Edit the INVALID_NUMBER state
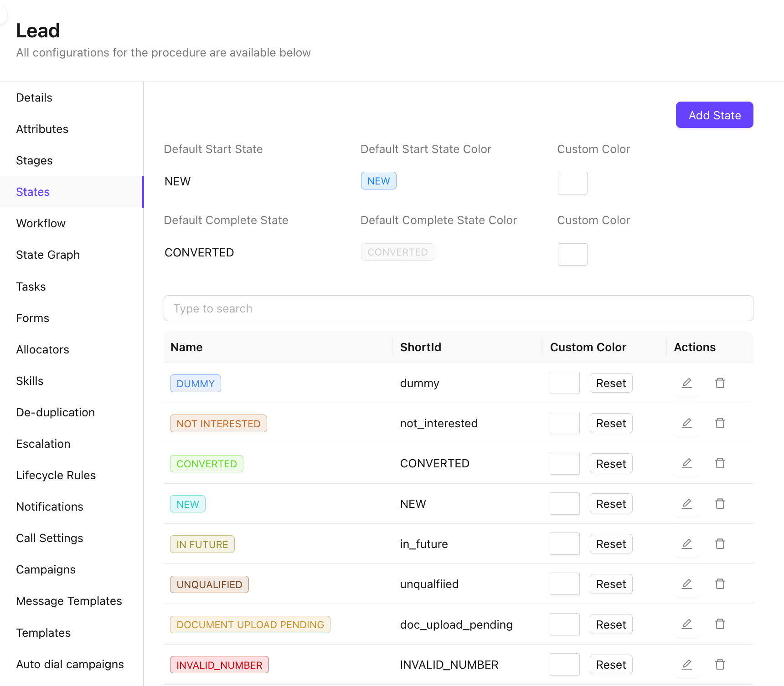 tap(686, 665)
